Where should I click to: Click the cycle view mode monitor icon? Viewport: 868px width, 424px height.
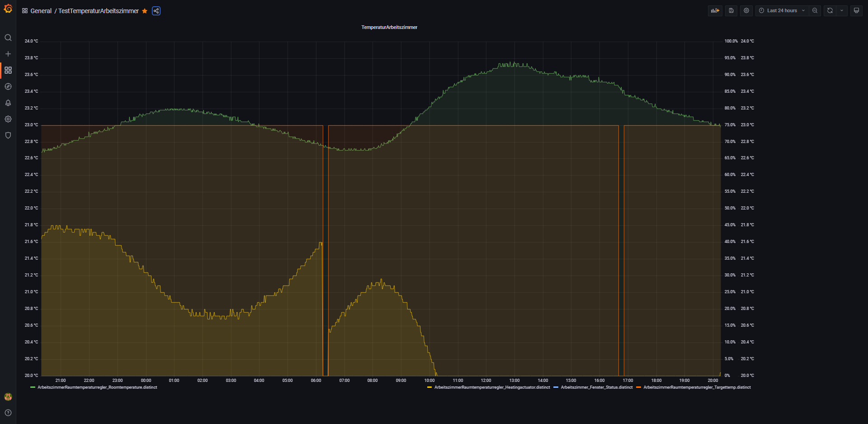coord(856,10)
